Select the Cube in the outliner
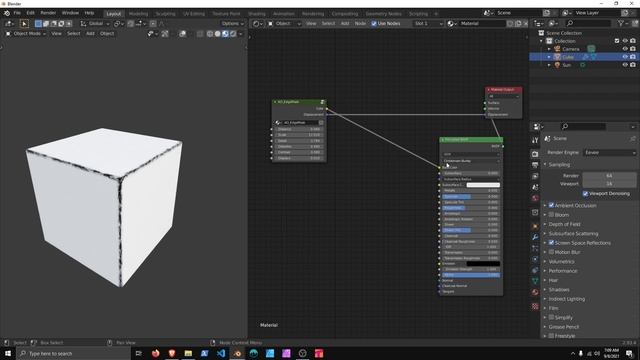Viewport: 640px width, 360px height. click(568, 57)
